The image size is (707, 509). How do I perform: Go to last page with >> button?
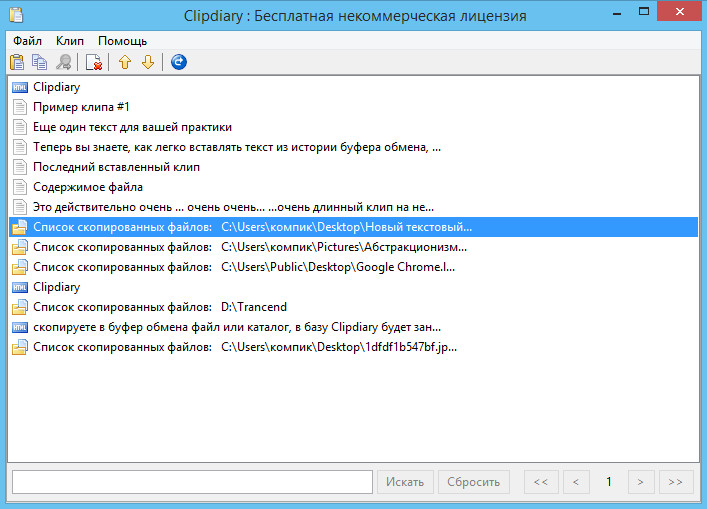[x=675, y=482]
